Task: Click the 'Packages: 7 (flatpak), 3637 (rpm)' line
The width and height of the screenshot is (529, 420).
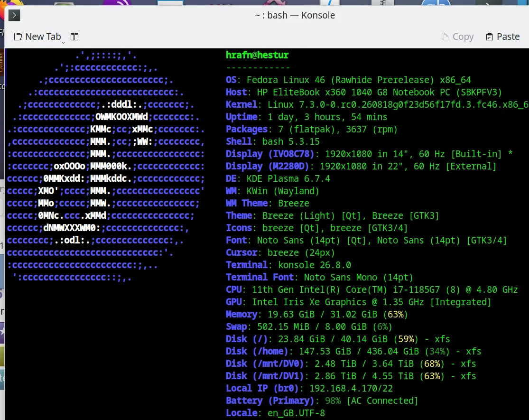Action: 312,129
